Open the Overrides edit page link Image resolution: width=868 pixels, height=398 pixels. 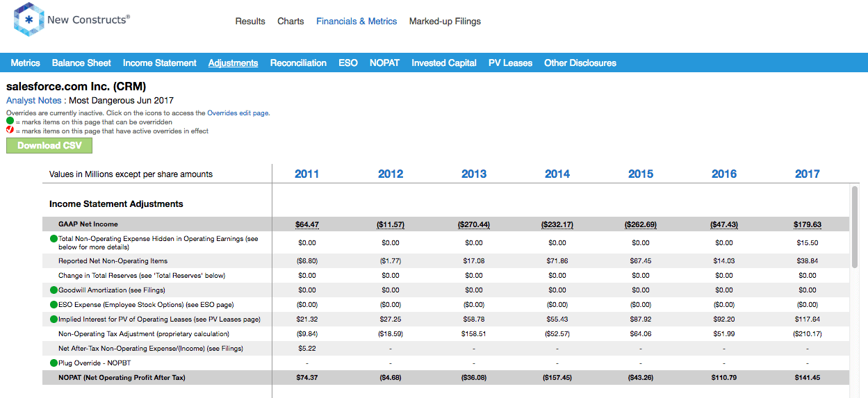point(237,113)
